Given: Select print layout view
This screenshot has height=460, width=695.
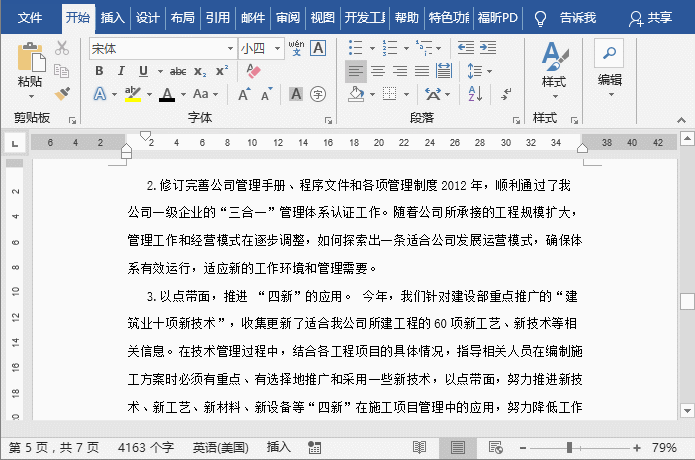Looking at the screenshot, I should pos(458,448).
